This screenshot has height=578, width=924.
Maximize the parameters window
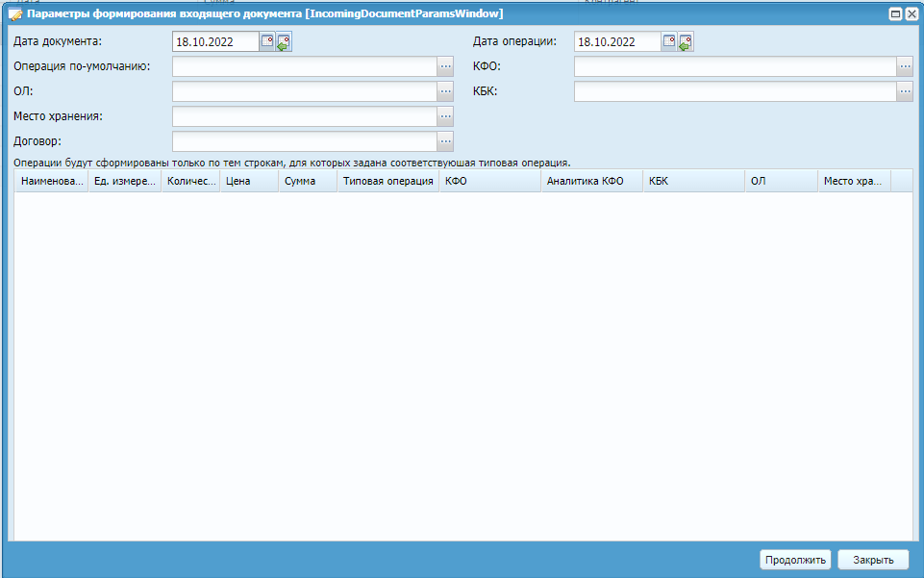coord(895,14)
